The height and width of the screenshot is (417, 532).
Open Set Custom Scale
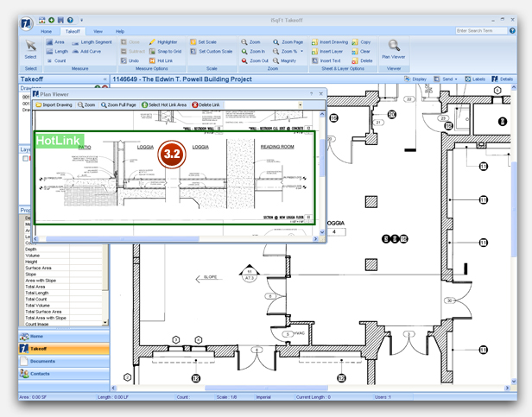pos(212,51)
